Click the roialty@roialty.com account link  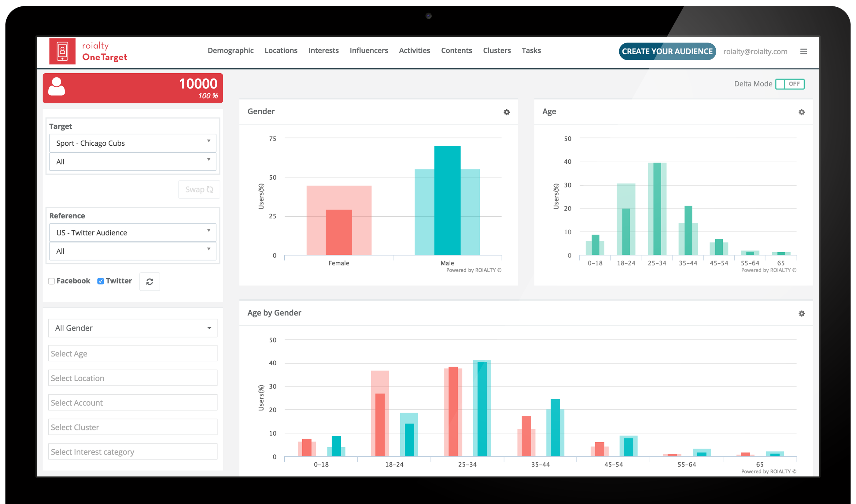(x=755, y=52)
